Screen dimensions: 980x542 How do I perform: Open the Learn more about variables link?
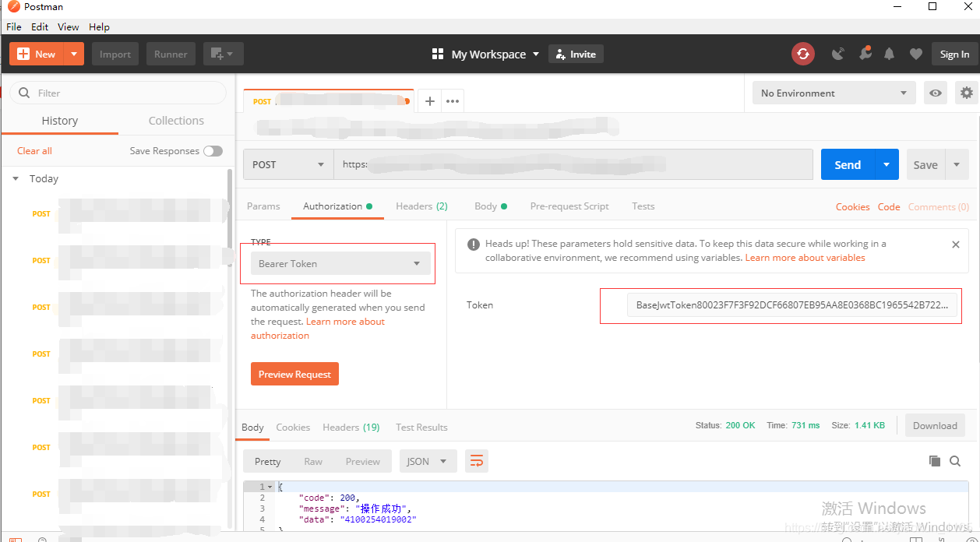point(805,257)
